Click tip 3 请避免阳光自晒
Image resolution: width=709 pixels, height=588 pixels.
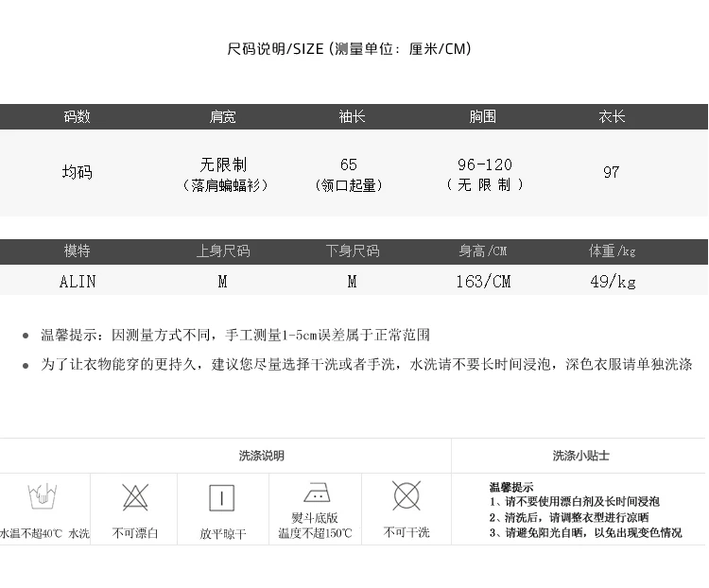coord(585,533)
